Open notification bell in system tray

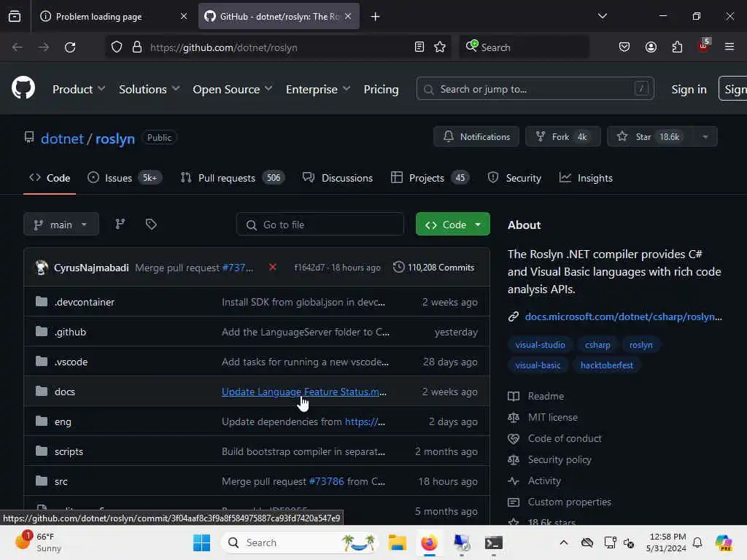coord(697,542)
